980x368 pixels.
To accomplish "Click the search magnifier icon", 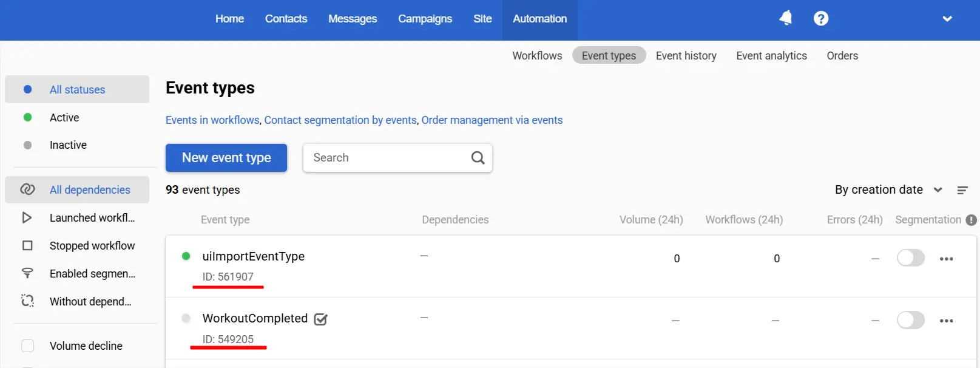I will 478,158.
